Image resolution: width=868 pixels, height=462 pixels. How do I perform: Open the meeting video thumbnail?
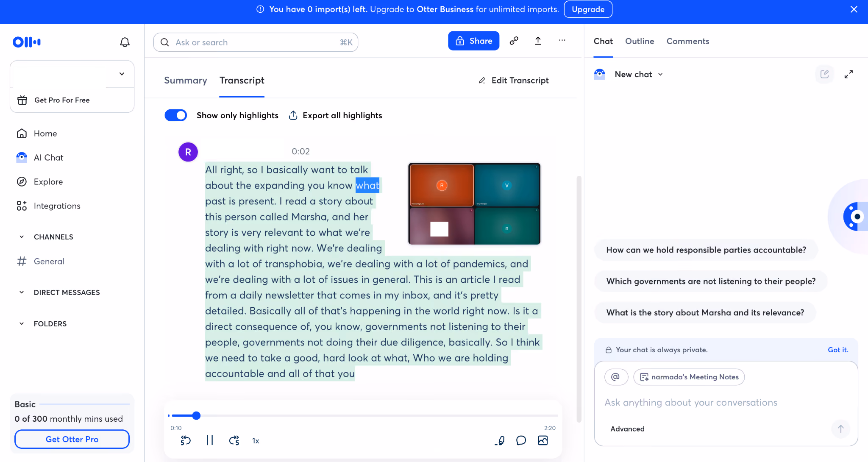(x=474, y=204)
